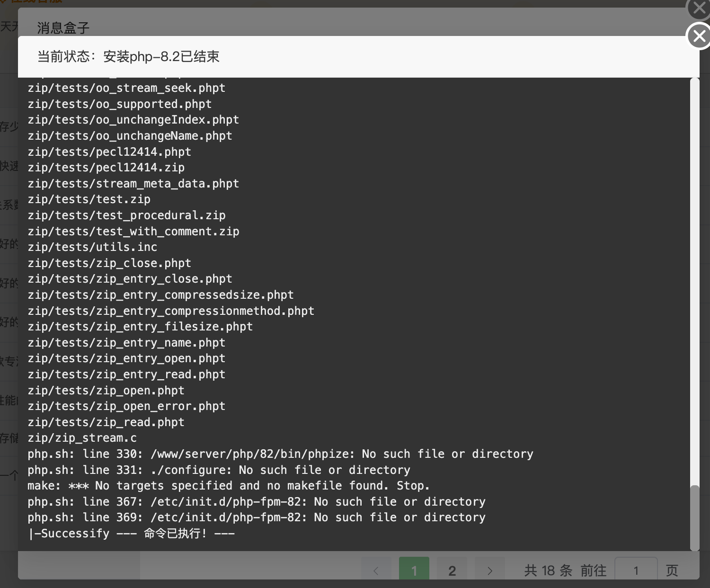The height and width of the screenshot is (588, 710).
Task: Click the line 367 php-fpm-82 error
Action: tap(257, 502)
